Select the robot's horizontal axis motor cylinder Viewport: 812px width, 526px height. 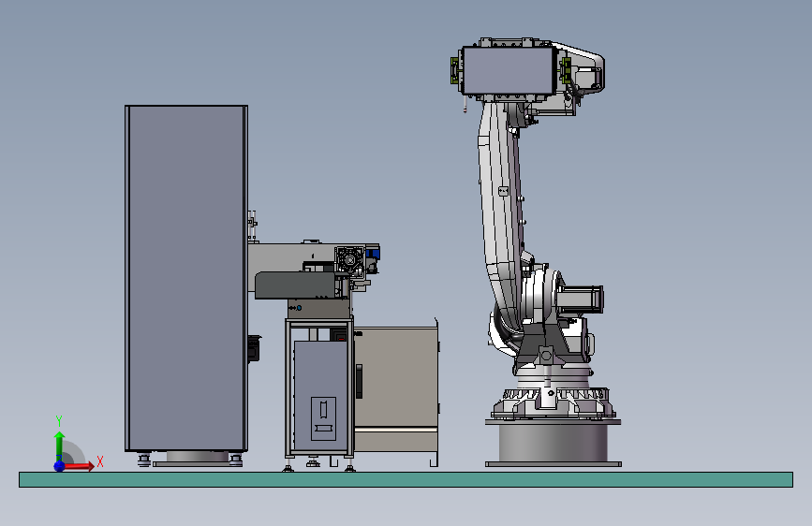click(x=580, y=299)
